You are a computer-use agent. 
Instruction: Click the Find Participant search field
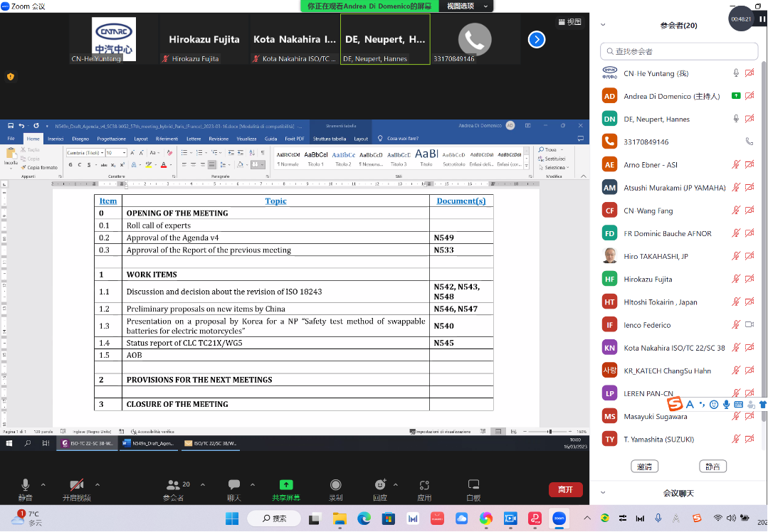point(678,51)
